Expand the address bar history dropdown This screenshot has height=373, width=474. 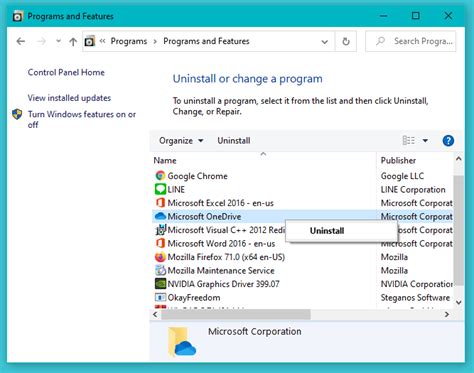pyautogui.click(x=324, y=42)
